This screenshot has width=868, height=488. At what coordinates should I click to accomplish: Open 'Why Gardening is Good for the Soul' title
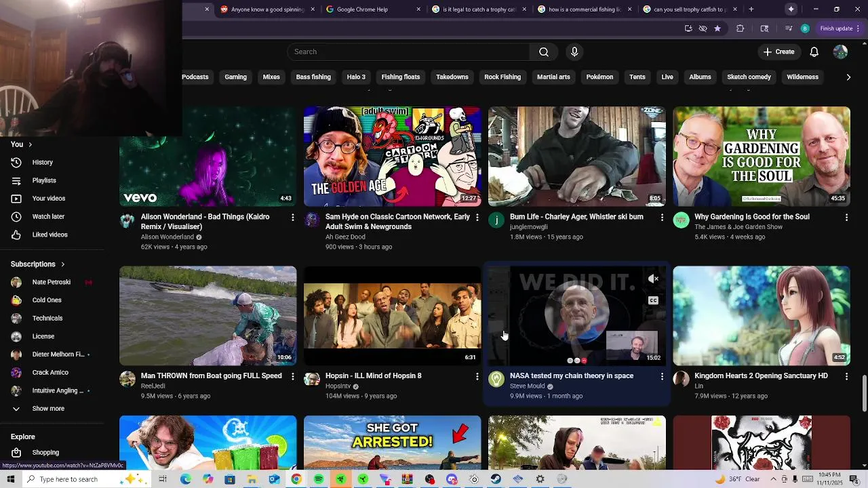(x=751, y=217)
